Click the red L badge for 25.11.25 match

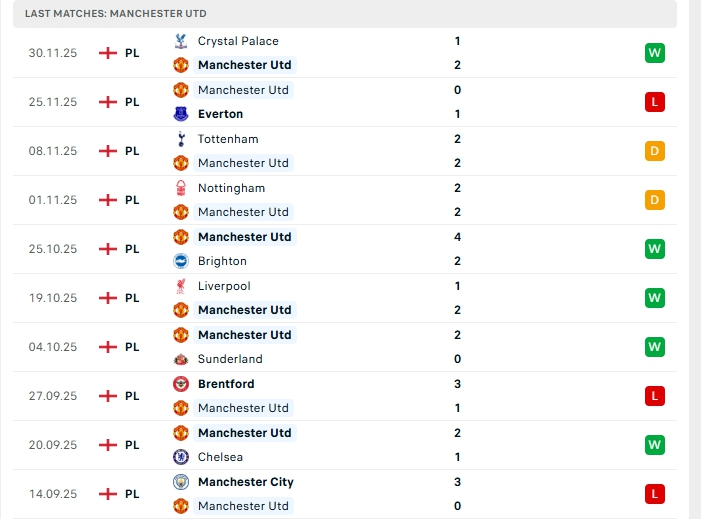[655, 102]
